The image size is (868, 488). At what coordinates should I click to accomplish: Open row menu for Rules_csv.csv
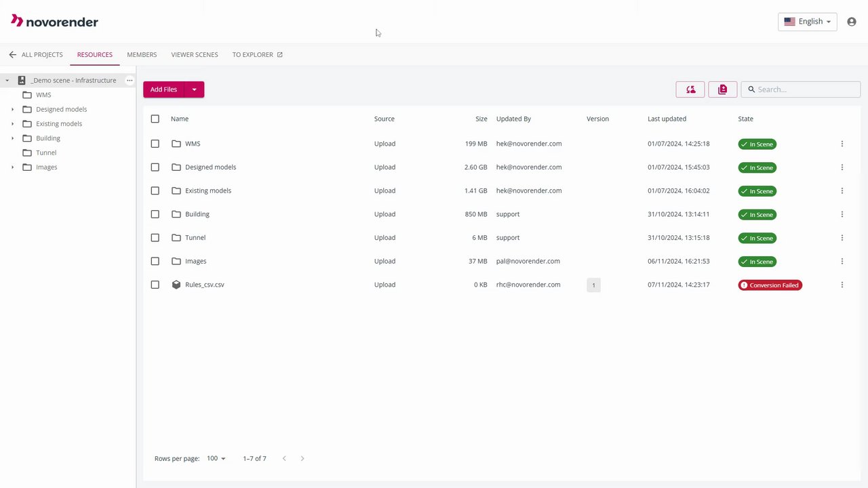click(842, 285)
